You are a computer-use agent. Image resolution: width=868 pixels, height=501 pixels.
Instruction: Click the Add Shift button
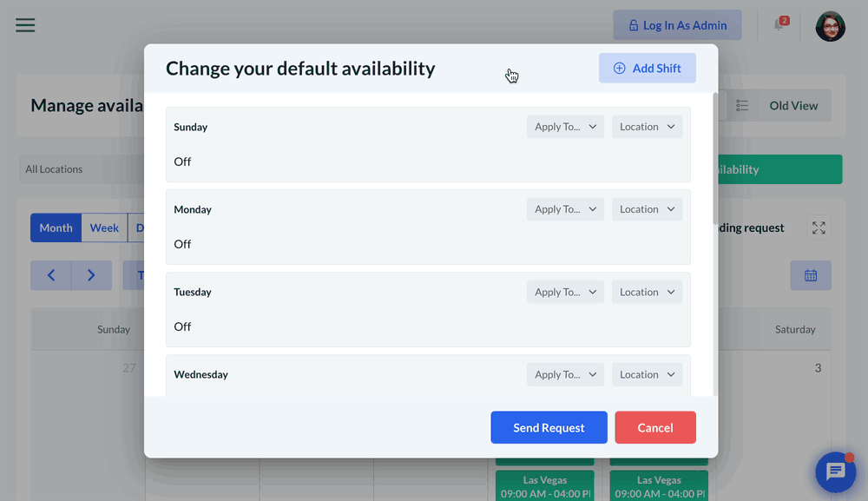coord(647,69)
